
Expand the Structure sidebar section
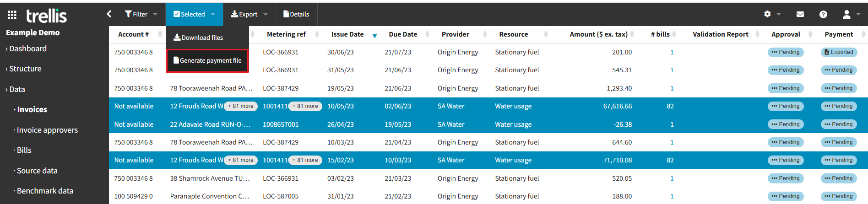click(25, 69)
